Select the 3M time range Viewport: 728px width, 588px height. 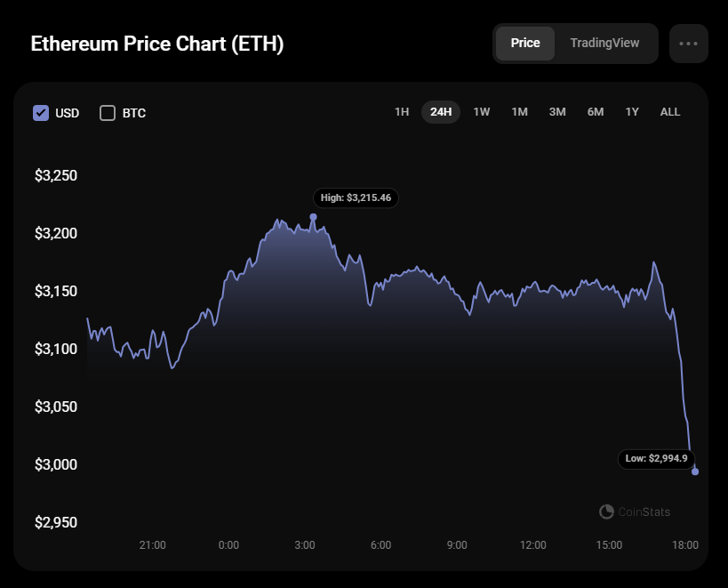click(557, 112)
